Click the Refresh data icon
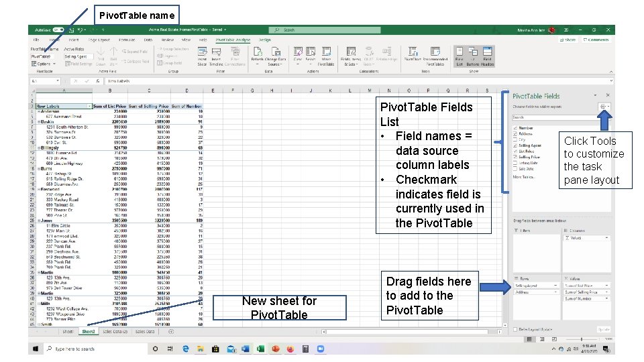 pos(258,52)
